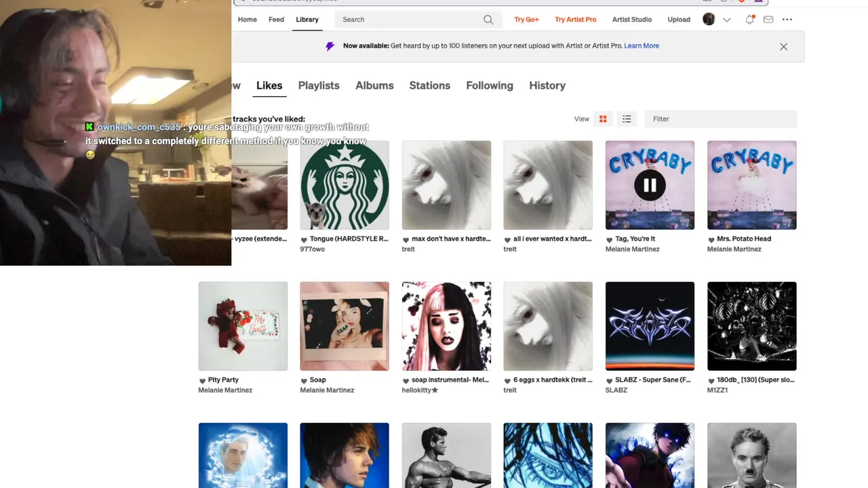This screenshot has height=488, width=868.
Task: Open Melanie Martinez under Tag, You're It
Action: click(632, 249)
